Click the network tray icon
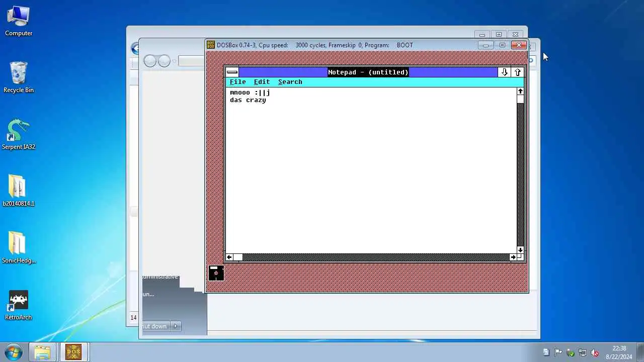Image resolution: width=644 pixels, height=362 pixels. pyautogui.click(x=583, y=352)
